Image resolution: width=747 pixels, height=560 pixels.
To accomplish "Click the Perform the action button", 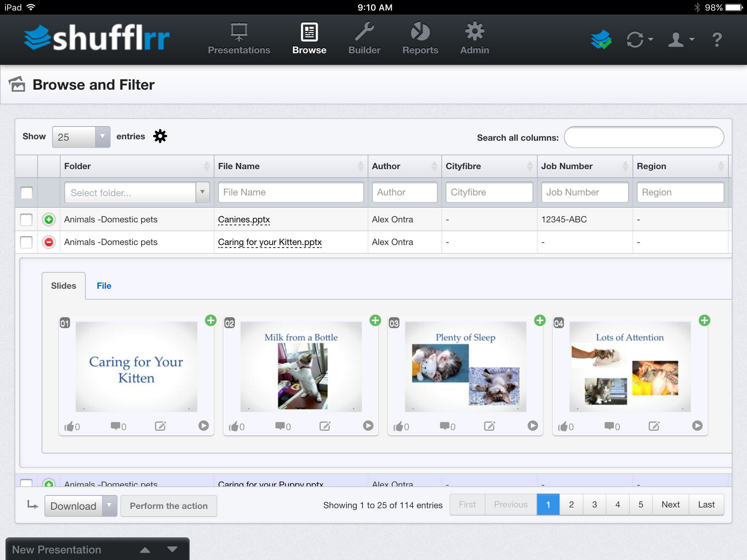I will point(169,506).
